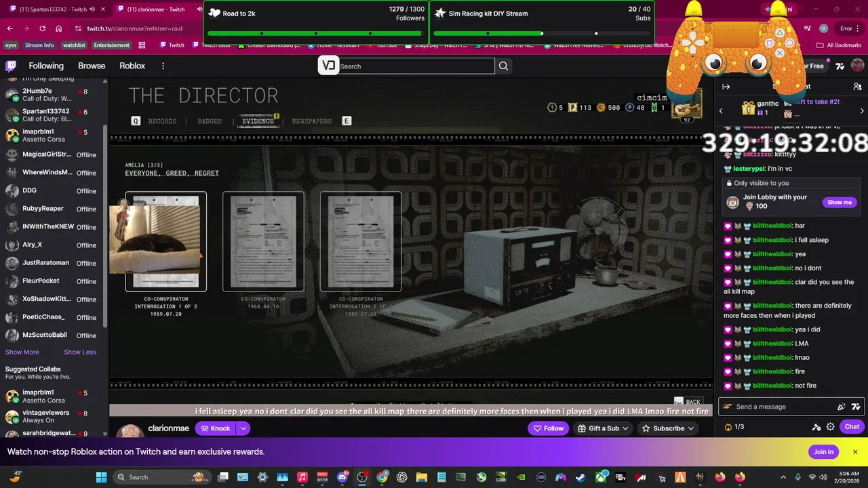Screen dimensions: 868x488
Task: Open vintageviewers in Suggested Collabs
Action: pos(54,416)
